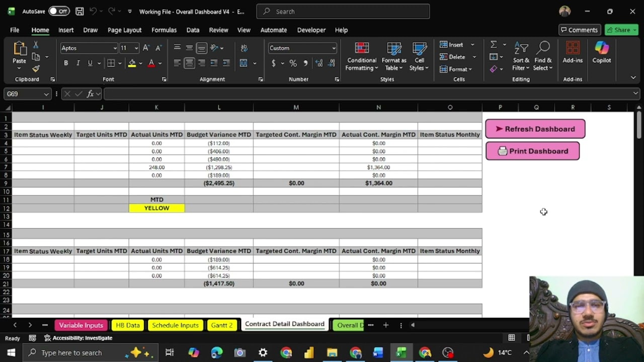Click the Paste clipboard icon

[x=19, y=48]
